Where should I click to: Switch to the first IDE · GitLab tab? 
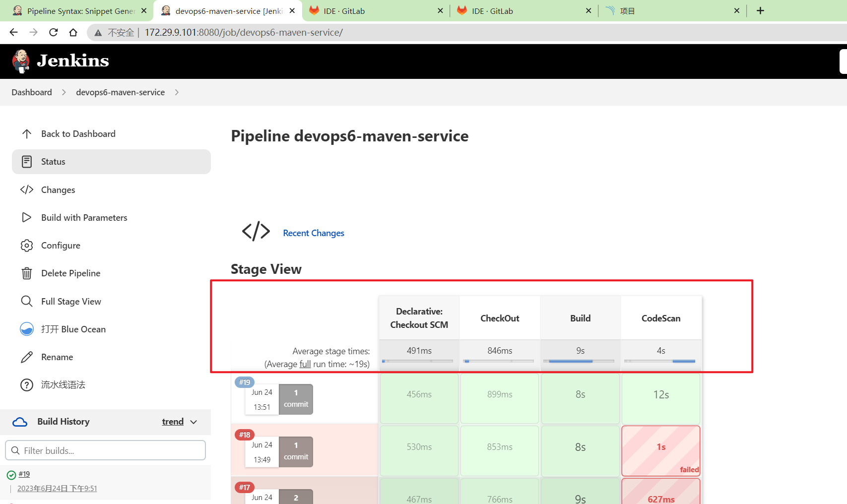click(376, 11)
